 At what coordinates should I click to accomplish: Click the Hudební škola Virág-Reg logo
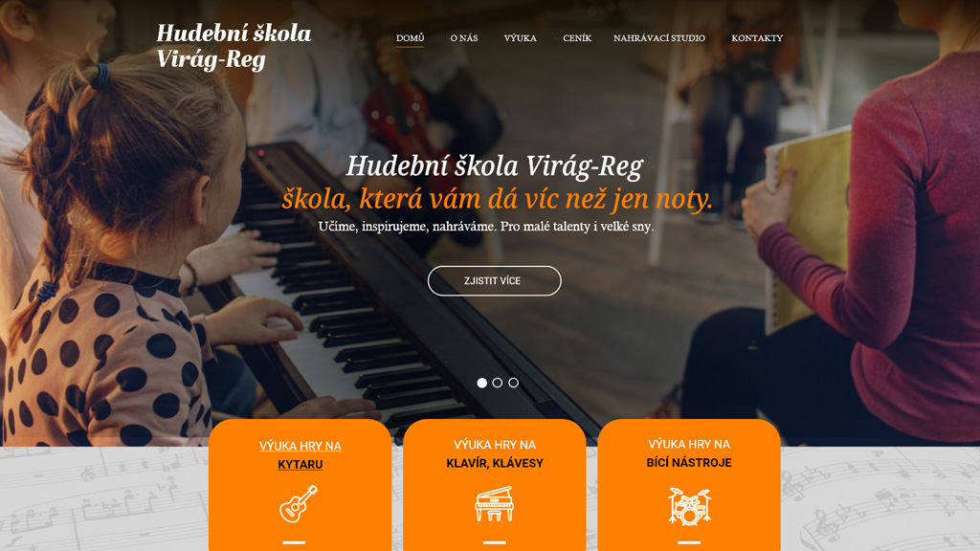click(234, 46)
